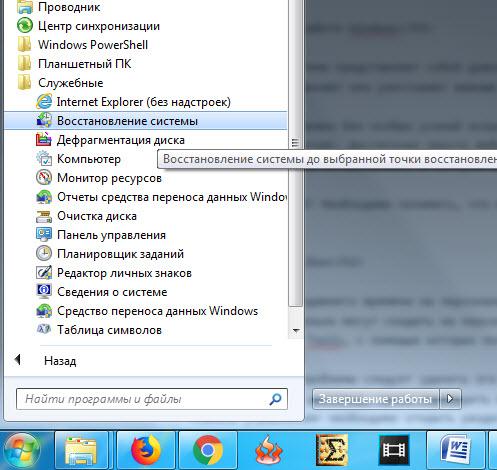This screenshot has width=497, height=470.
Task: Open Монитор ресурсов icon
Action: tap(44, 178)
